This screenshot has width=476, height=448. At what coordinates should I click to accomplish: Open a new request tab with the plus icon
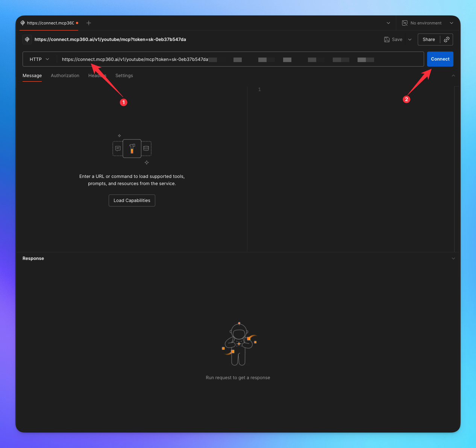[x=88, y=23]
